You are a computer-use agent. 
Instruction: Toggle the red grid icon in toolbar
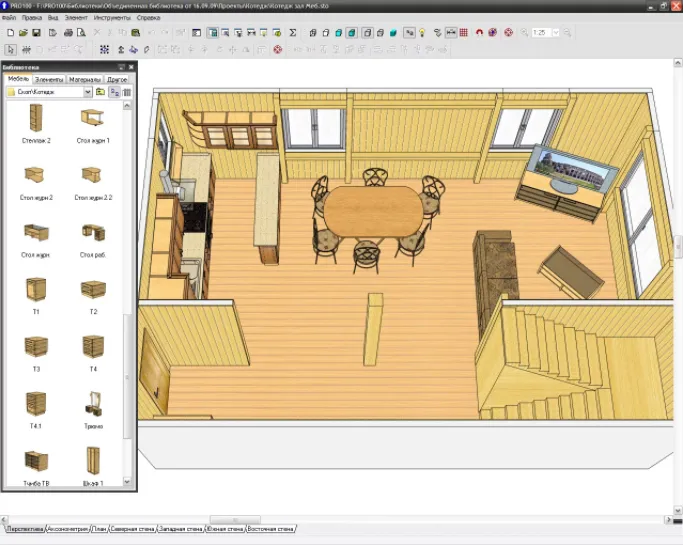[x=463, y=33]
